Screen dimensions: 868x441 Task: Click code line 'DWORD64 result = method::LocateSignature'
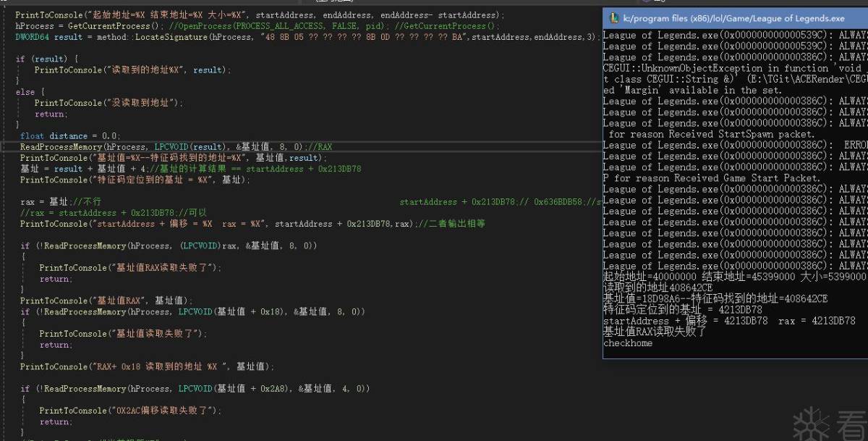(308, 37)
